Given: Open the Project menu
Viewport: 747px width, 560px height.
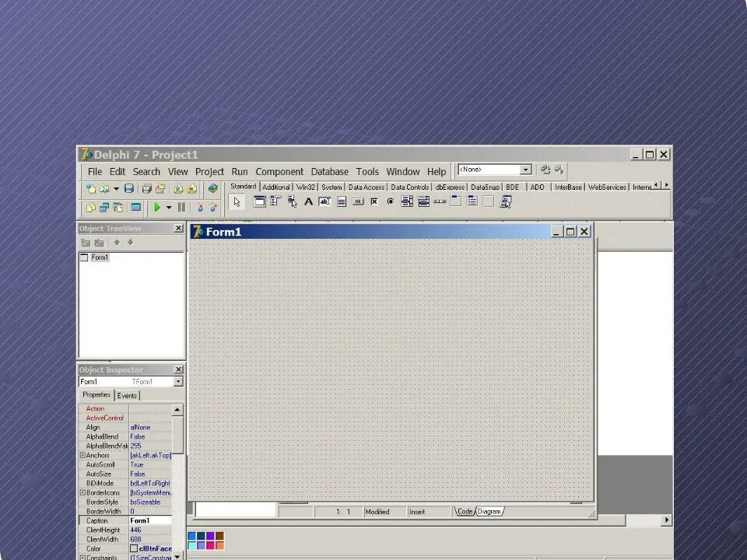Looking at the screenshot, I should (x=209, y=171).
